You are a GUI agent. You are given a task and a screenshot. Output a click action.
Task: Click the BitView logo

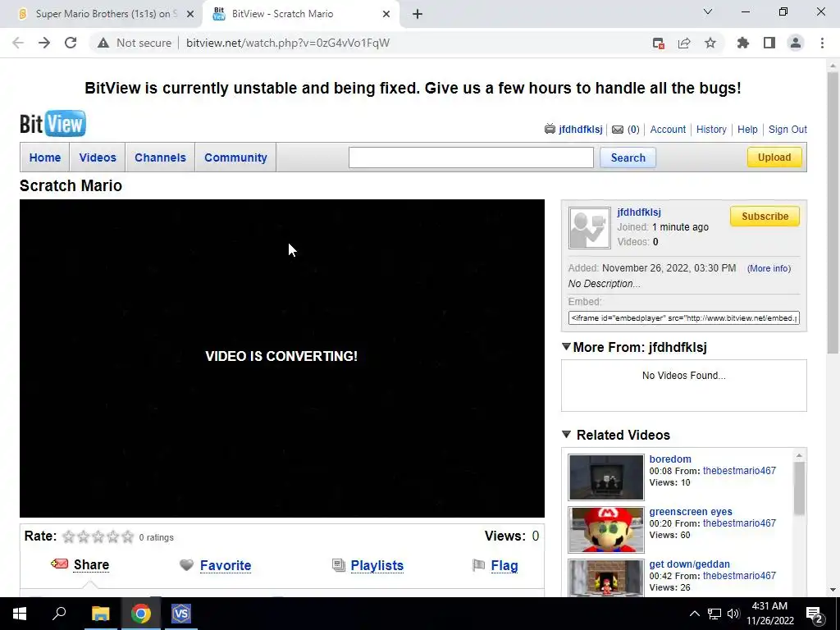[x=52, y=123]
